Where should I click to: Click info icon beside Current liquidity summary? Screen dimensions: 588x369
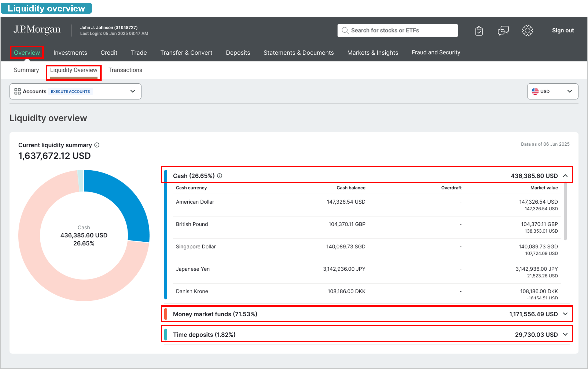(97, 145)
